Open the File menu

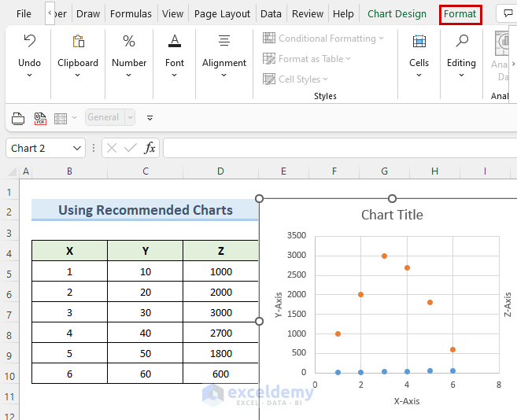click(24, 14)
